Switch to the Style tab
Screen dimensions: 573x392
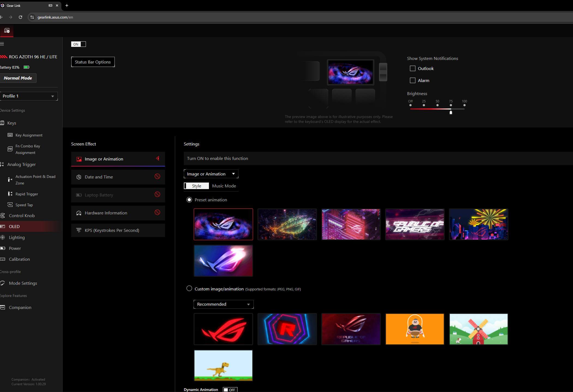point(196,186)
